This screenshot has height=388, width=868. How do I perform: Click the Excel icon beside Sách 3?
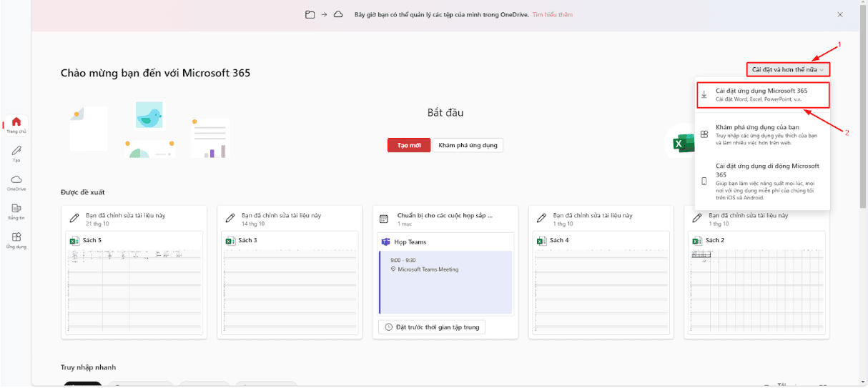pos(230,241)
